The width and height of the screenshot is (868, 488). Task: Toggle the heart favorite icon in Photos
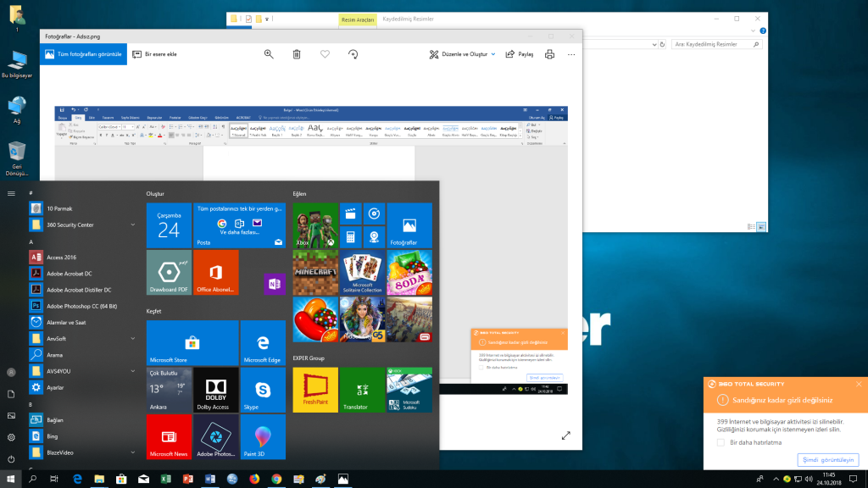click(x=325, y=54)
